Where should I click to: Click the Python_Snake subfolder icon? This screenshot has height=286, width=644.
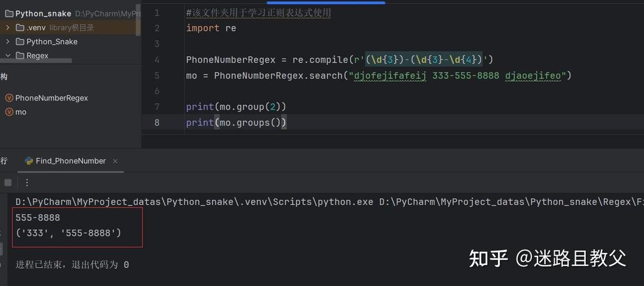[19, 42]
